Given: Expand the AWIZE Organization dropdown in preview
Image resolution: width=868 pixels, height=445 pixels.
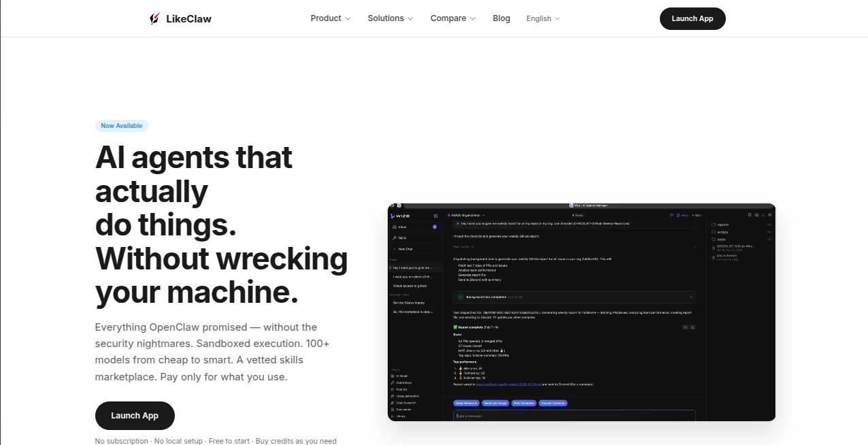Looking at the screenshot, I should pos(466,215).
